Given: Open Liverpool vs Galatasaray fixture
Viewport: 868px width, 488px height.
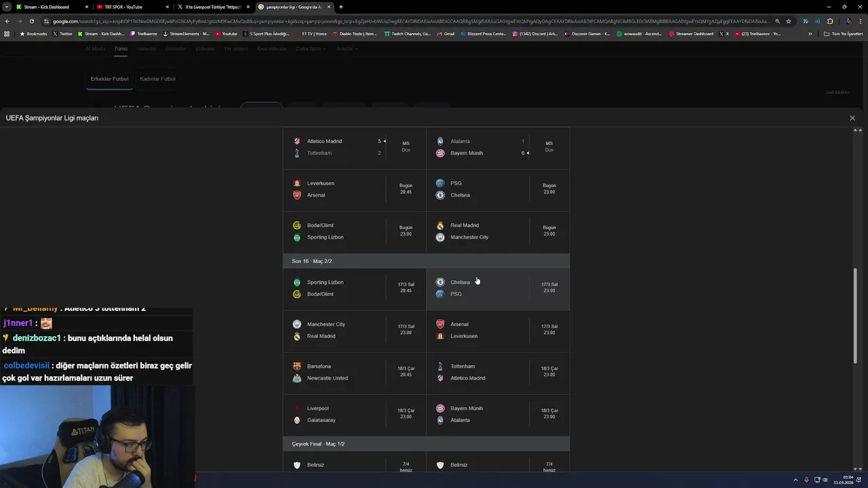Looking at the screenshot, I should point(355,414).
